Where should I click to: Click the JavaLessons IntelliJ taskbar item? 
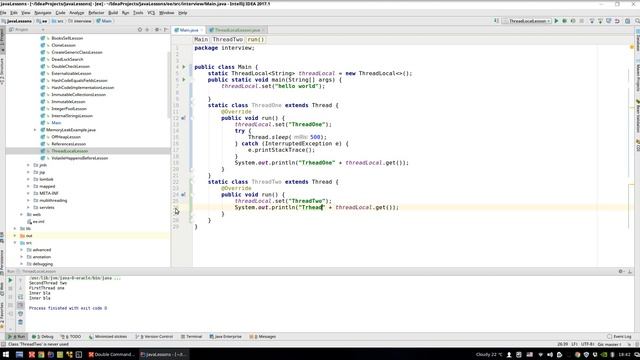click(x=163, y=354)
